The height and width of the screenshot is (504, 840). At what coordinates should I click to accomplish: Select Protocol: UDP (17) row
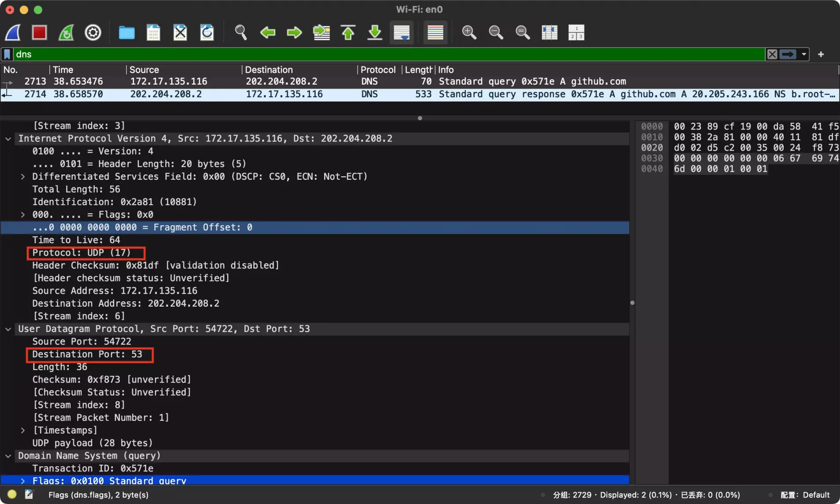click(x=315, y=253)
